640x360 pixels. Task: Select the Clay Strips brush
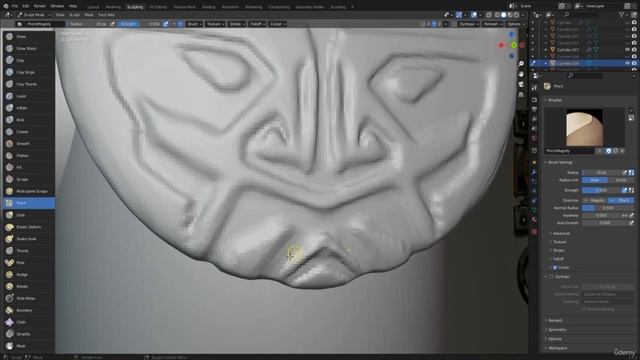29,72
